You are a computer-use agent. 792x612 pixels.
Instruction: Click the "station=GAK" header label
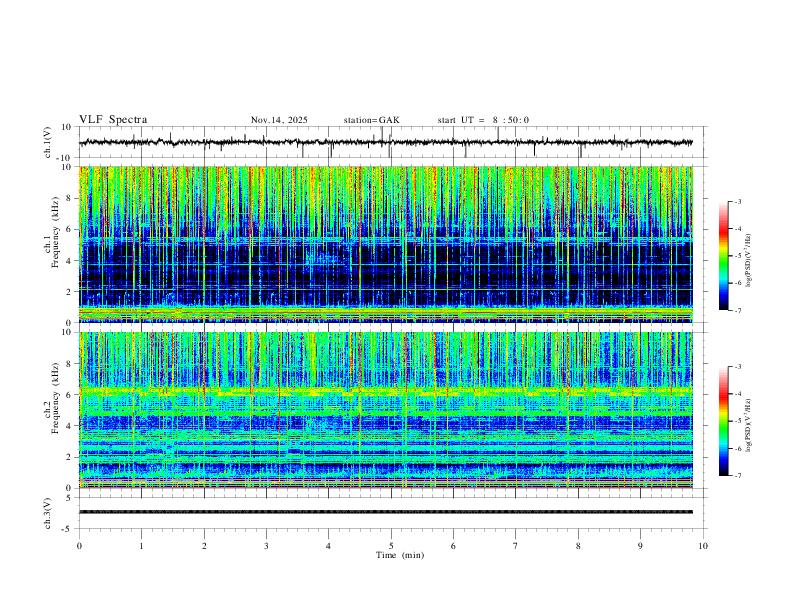point(371,120)
